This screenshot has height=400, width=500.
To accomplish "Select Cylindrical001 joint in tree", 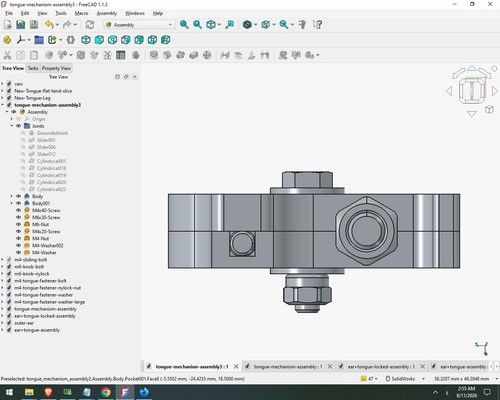I will coord(51,161).
